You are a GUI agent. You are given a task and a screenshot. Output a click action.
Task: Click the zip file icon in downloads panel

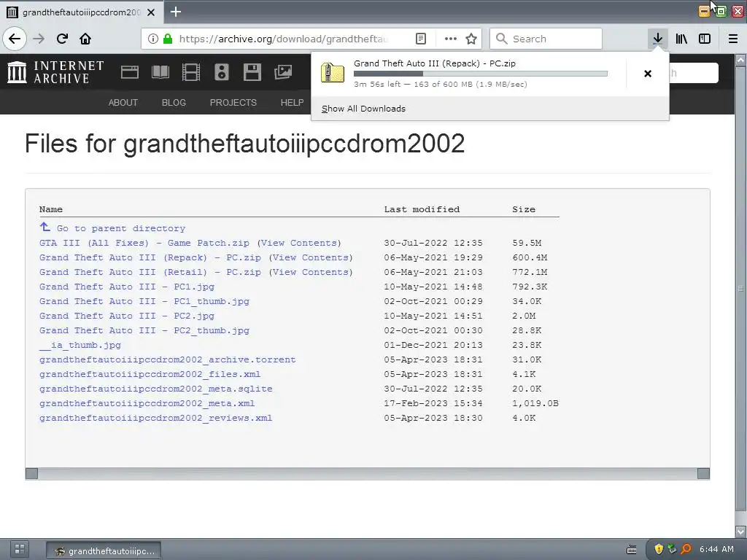(333, 73)
